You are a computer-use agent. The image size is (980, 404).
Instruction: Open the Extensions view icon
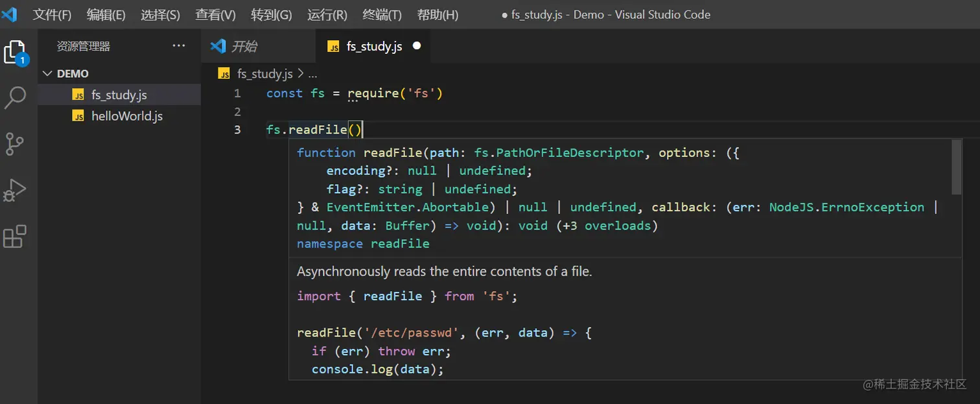coord(15,237)
